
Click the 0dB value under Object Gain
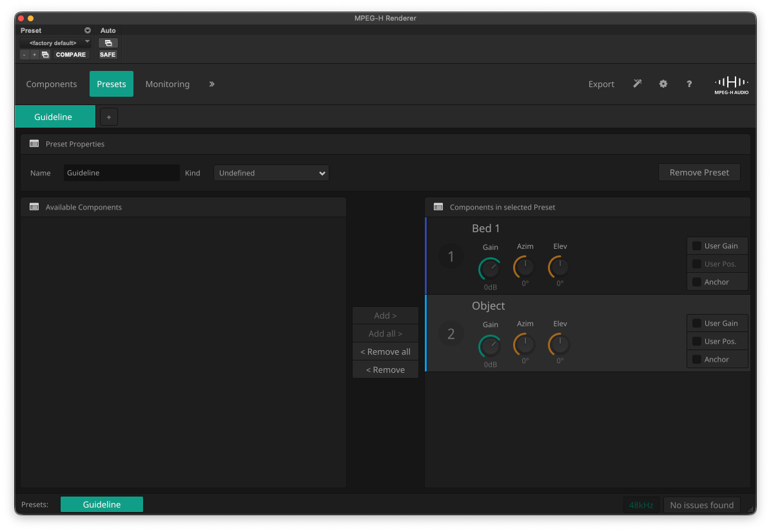(x=490, y=365)
